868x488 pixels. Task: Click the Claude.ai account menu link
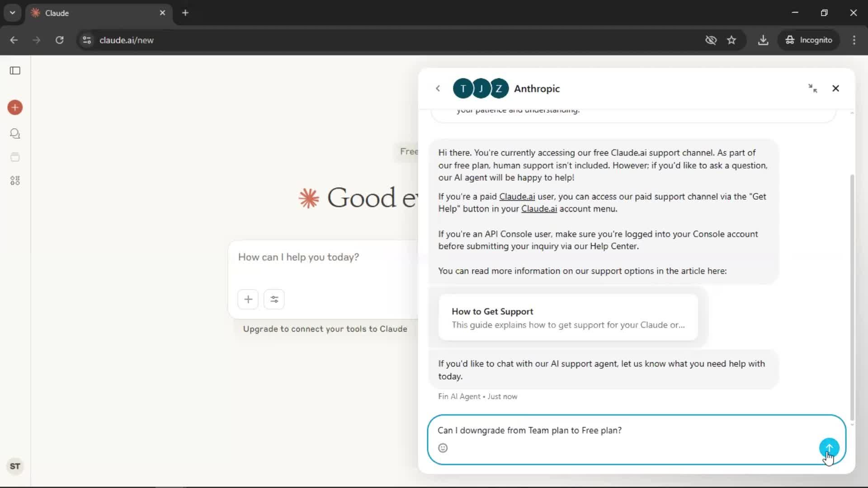click(539, 209)
